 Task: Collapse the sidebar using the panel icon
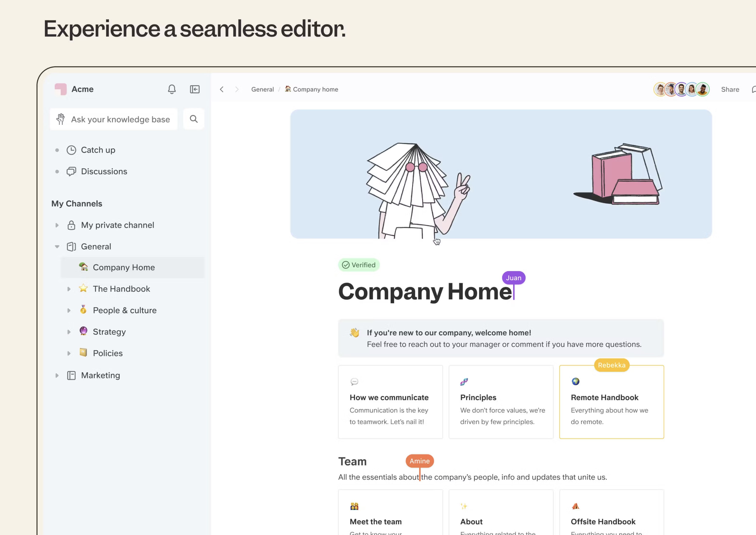(x=195, y=89)
